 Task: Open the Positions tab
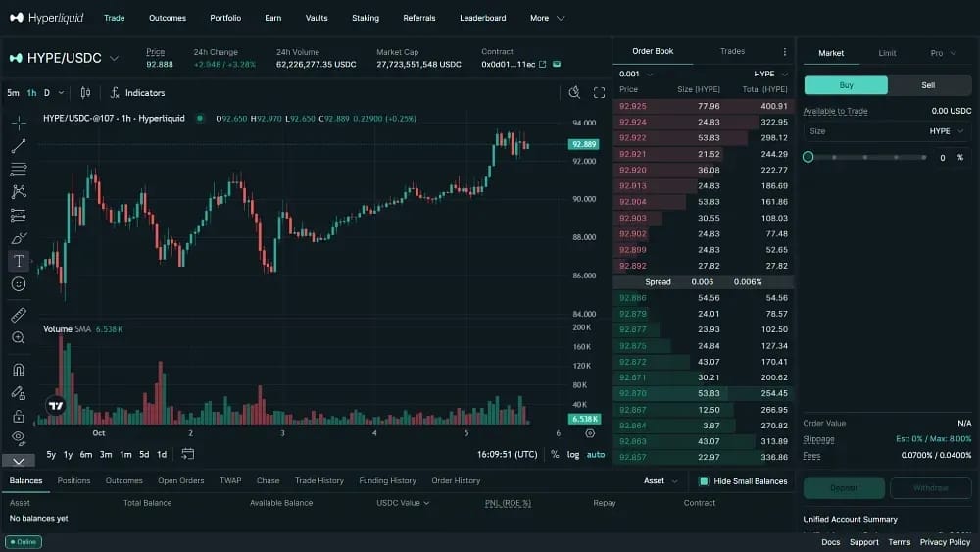pos(73,480)
